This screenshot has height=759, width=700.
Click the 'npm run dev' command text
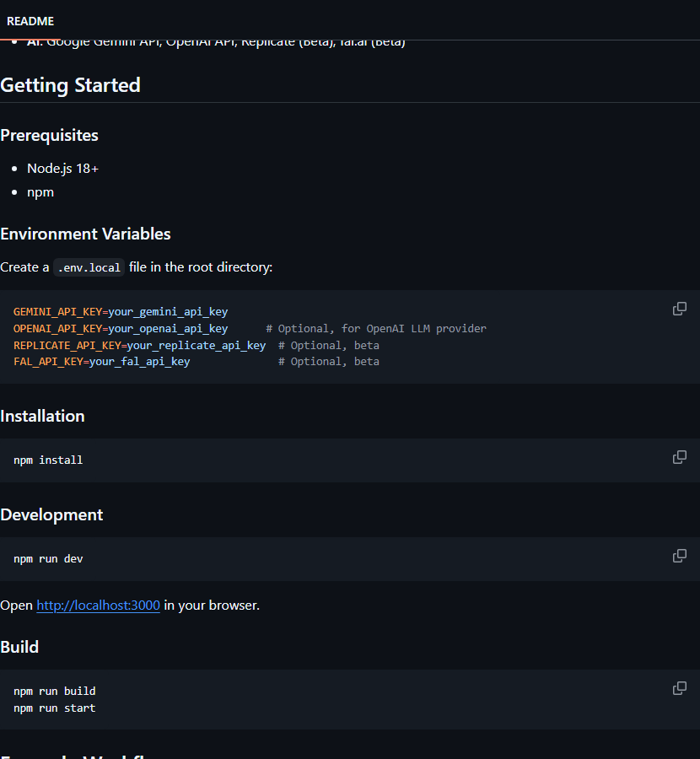[48, 558]
